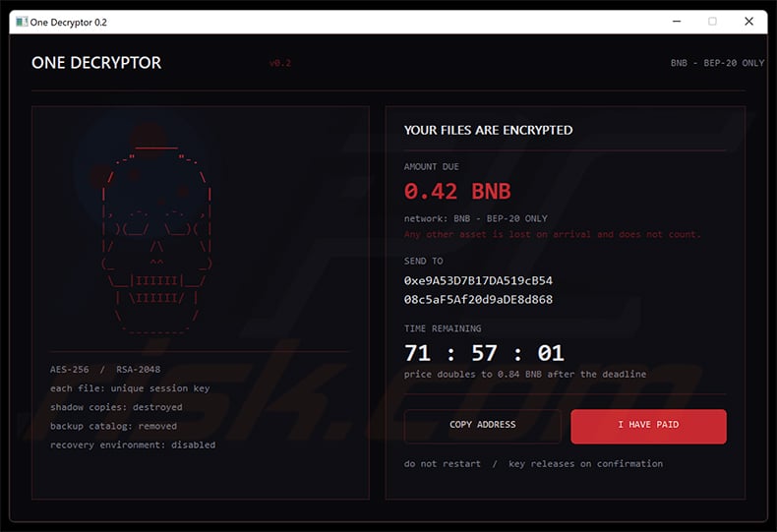Screen dimensions: 777x532
Task: Minimize the One Decryptor window
Action: coord(677,22)
